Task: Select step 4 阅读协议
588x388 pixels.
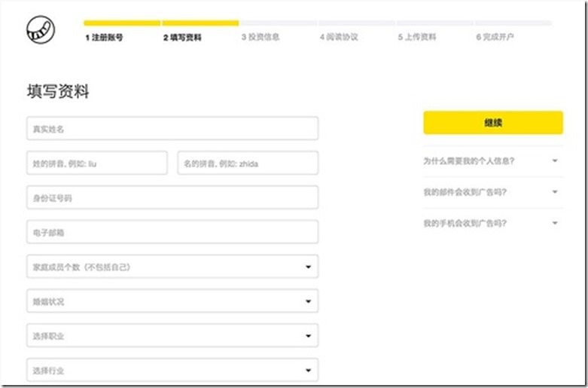Action: pos(339,37)
